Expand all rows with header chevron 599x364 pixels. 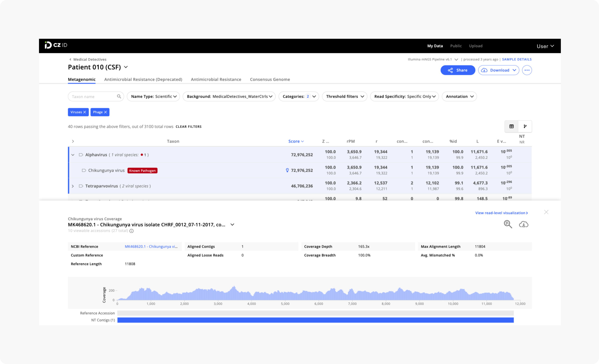coord(73,141)
